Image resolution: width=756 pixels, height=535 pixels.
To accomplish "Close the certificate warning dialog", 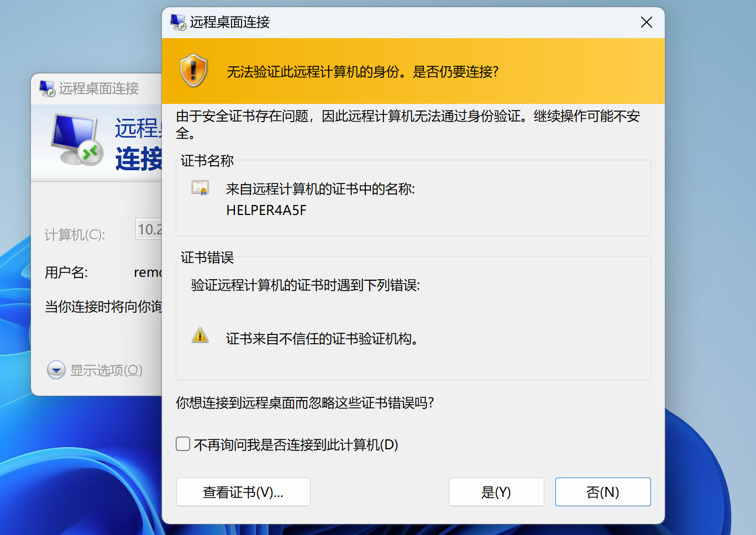I will 646,22.
